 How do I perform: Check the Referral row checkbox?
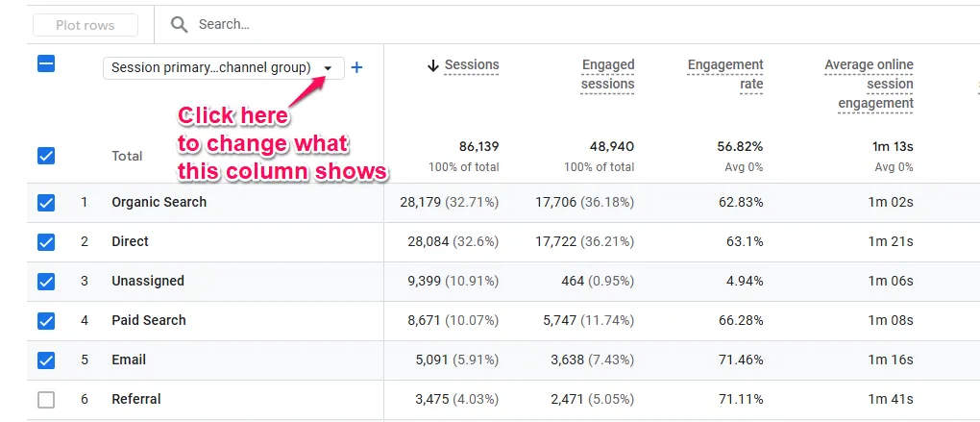point(46,400)
